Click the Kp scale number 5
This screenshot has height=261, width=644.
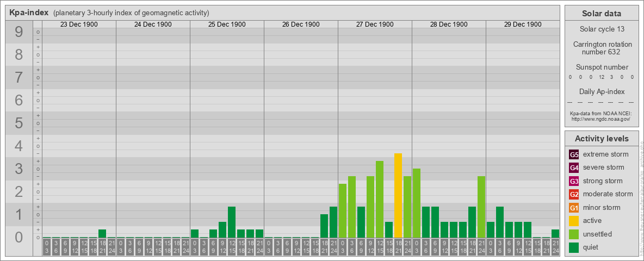pos(18,123)
